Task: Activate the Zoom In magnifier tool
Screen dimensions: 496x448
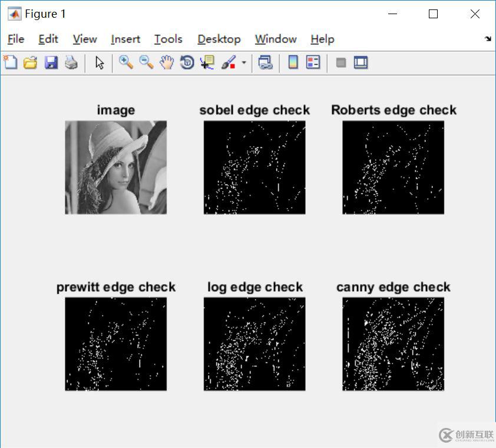Action: [125, 62]
